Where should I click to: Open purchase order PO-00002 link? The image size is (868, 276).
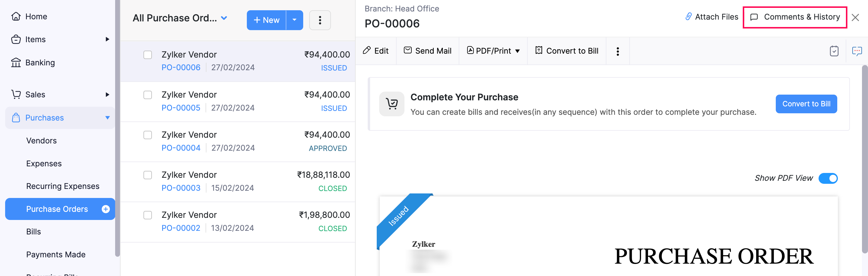click(181, 228)
